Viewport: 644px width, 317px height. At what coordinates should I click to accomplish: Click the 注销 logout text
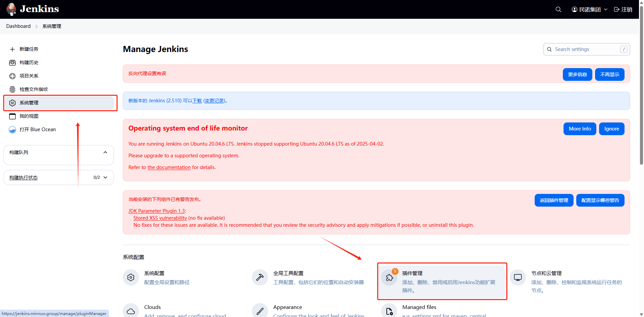click(627, 9)
